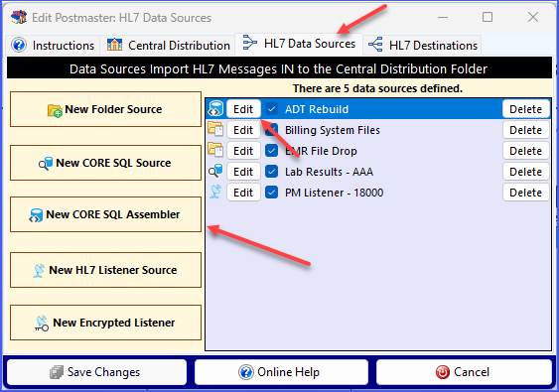Screen dimensions: 559x392
Task: Disable the EMR File Drop checkbox
Action: pyautogui.click(x=271, y=151)
